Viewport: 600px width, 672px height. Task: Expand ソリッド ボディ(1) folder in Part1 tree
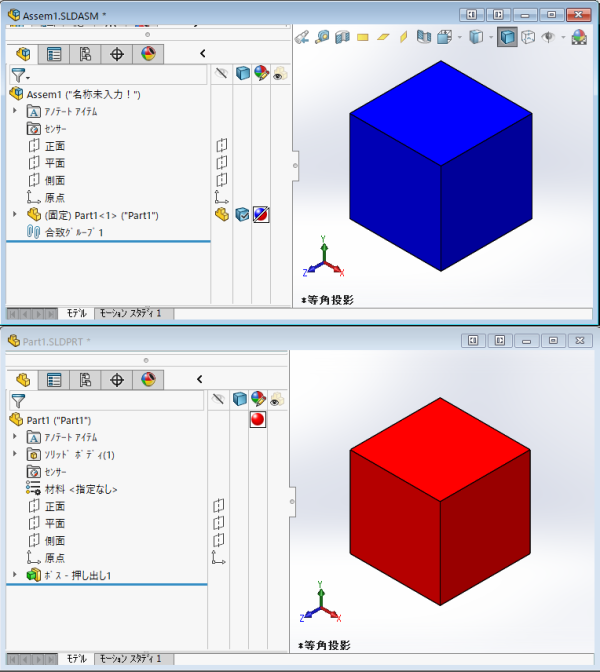[15, 454]
